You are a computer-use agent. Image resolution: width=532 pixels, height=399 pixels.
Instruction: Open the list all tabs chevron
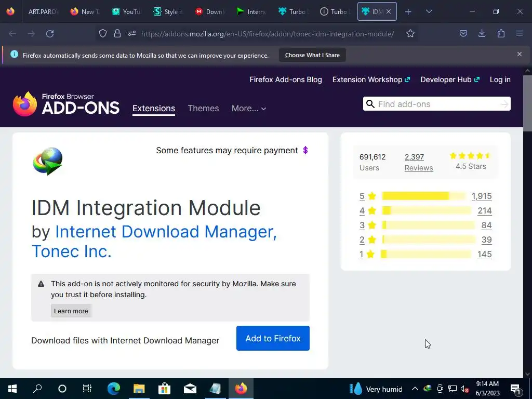point(429,11)
